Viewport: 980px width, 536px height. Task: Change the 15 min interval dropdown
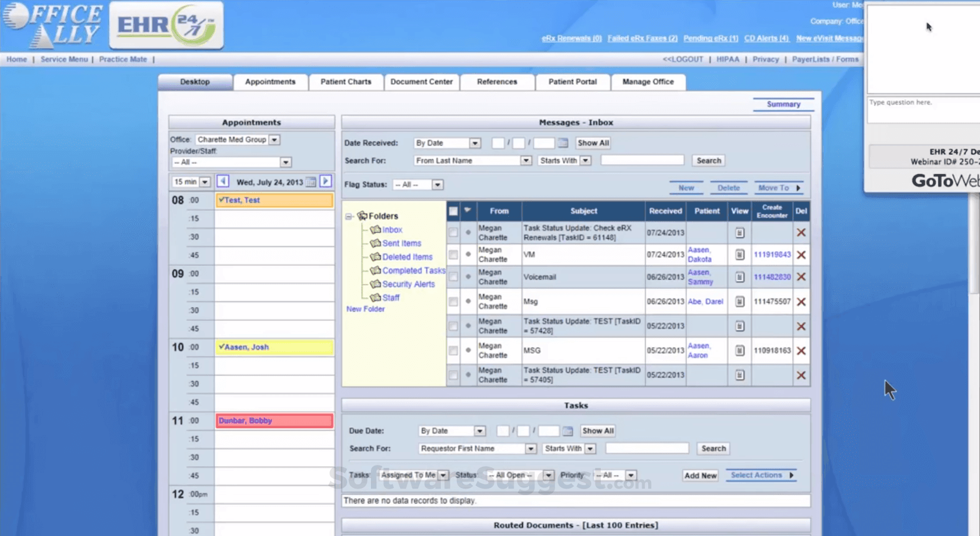coord(203,181)
